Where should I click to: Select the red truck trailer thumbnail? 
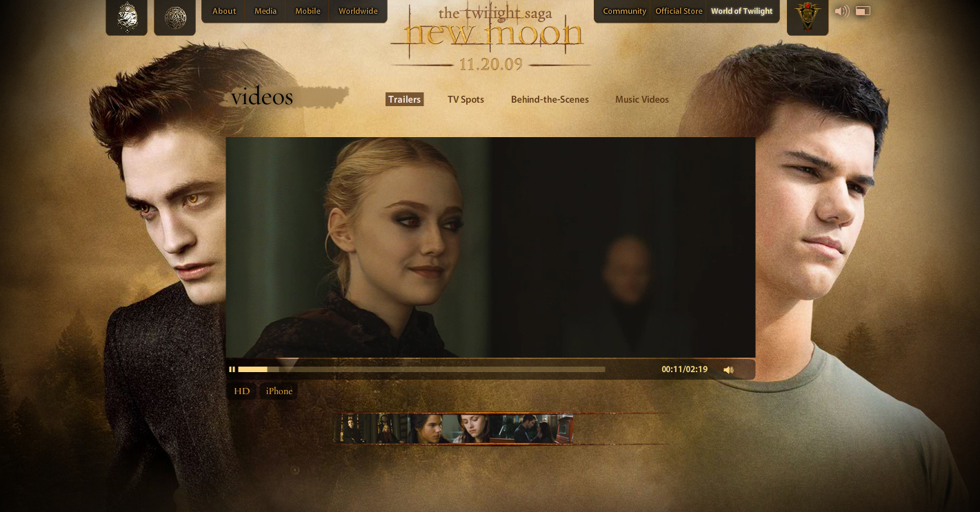tap(532, 429)
